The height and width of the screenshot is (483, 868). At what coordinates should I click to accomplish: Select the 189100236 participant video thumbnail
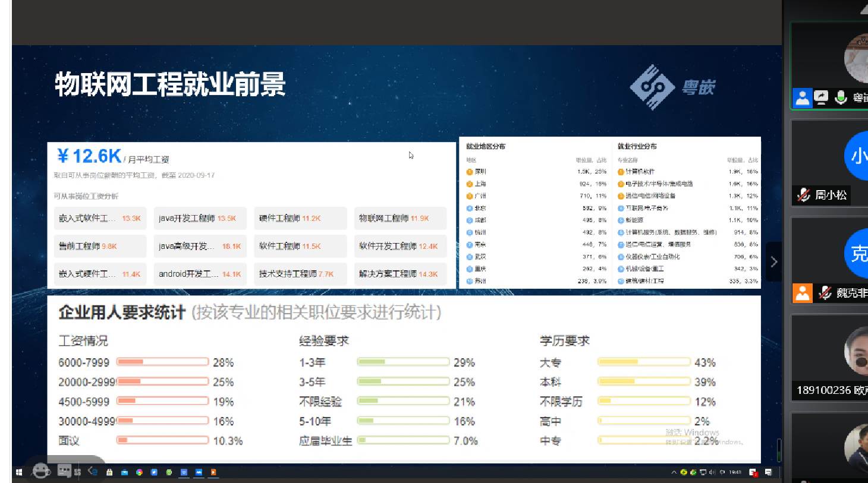click(830, 356)
